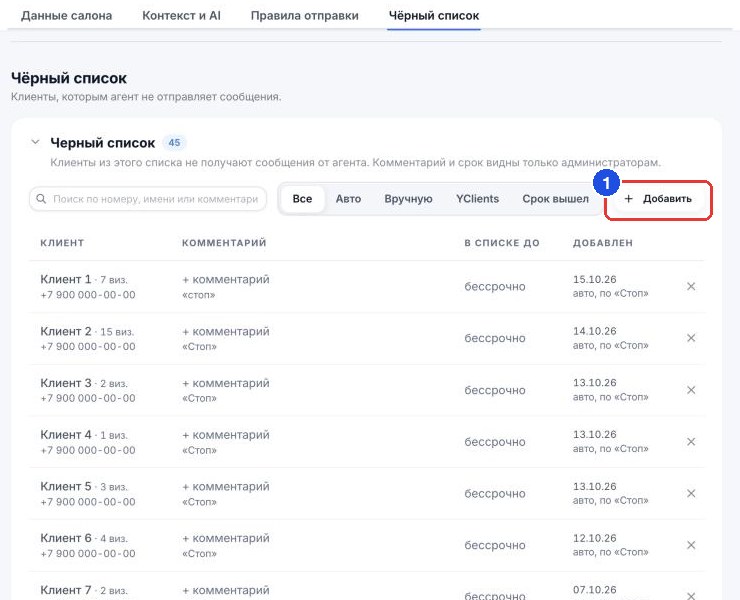This screenshot has width=740, height=600.
Task: Add a comment for Клиент 6
Action: (226, 538)
